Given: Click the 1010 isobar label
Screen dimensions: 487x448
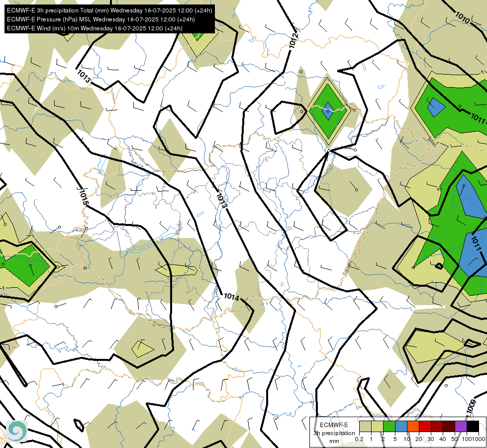Looking at the screenshot, I should 463,18.
